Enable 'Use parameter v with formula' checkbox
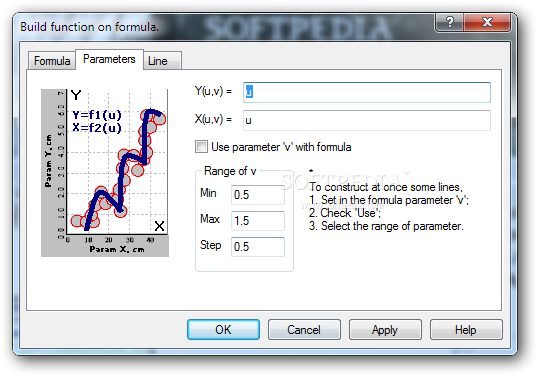Screen dimensions: 538x376 pos(201,147)
